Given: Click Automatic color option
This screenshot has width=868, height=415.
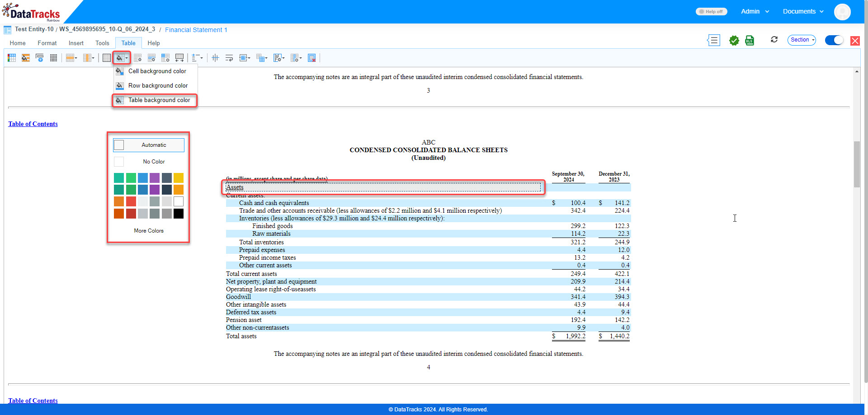Looking at the screenshot, I should pos(149,145).
